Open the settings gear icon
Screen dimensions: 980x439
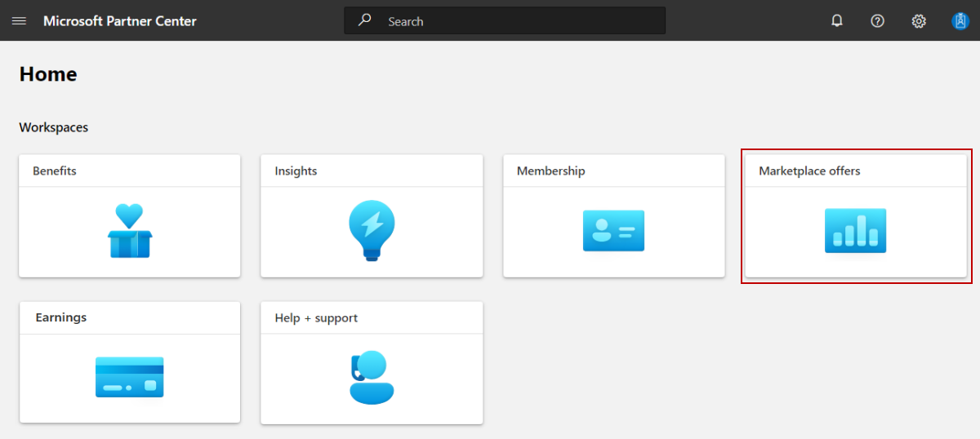pos(919,21)
